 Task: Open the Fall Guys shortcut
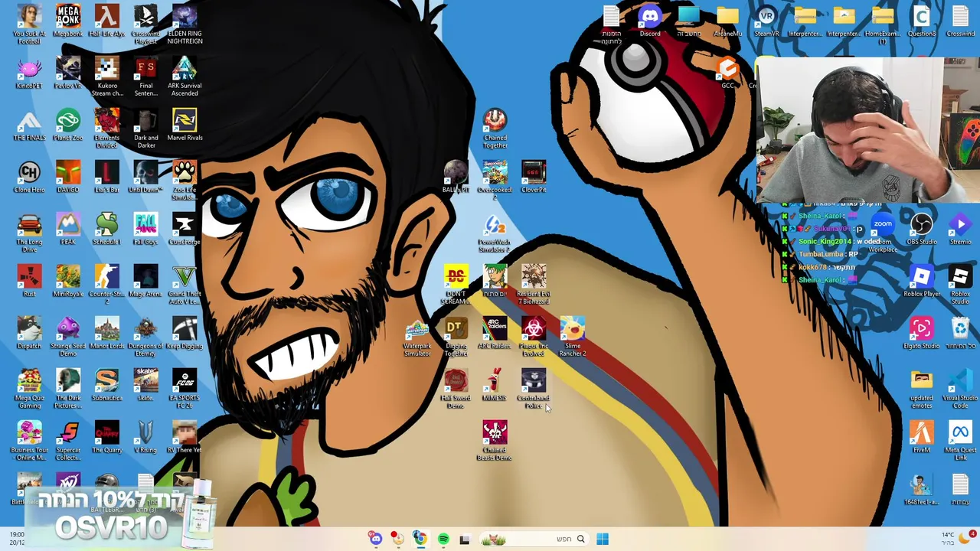coord(145,230)
